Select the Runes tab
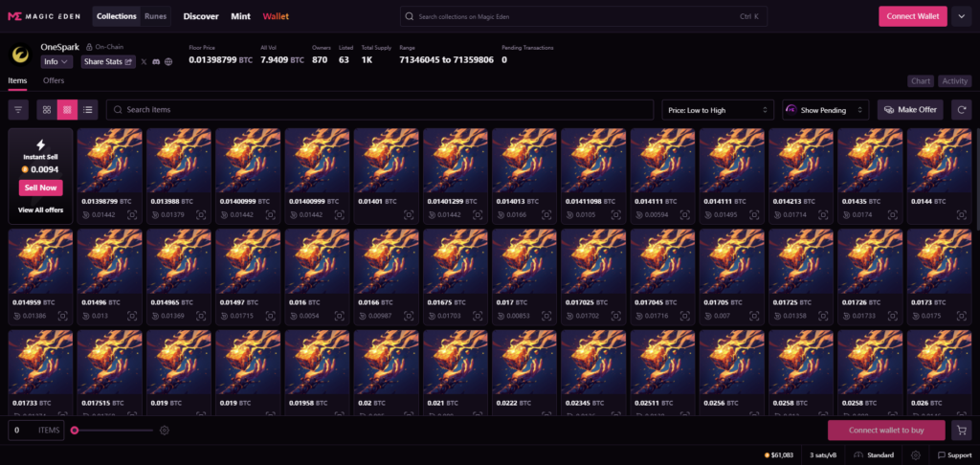The image size is (980, 465). click(x=156, y=16)
